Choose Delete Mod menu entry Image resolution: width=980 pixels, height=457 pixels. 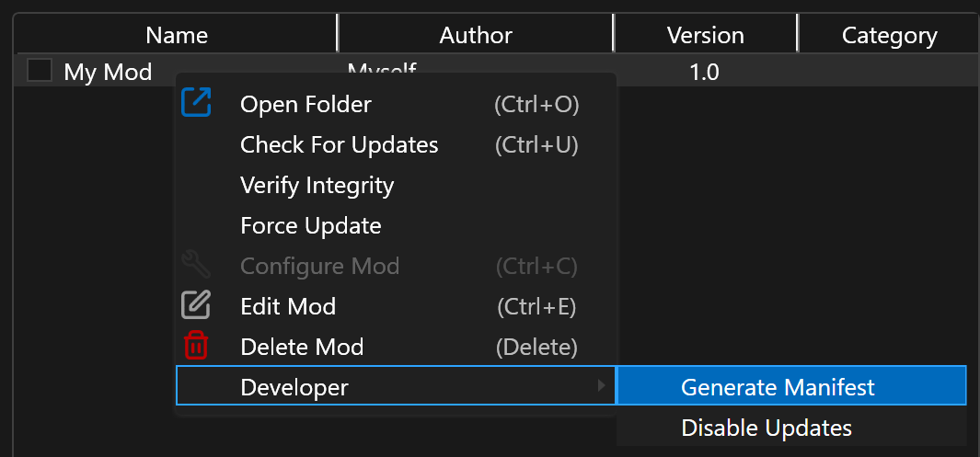pyautogui.click(x=302, y=348)
